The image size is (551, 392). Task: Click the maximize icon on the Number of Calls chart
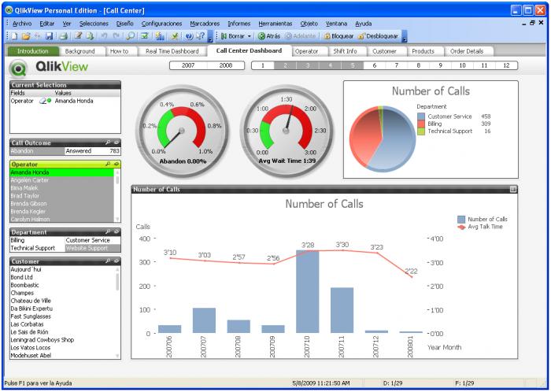pos(513,189)
